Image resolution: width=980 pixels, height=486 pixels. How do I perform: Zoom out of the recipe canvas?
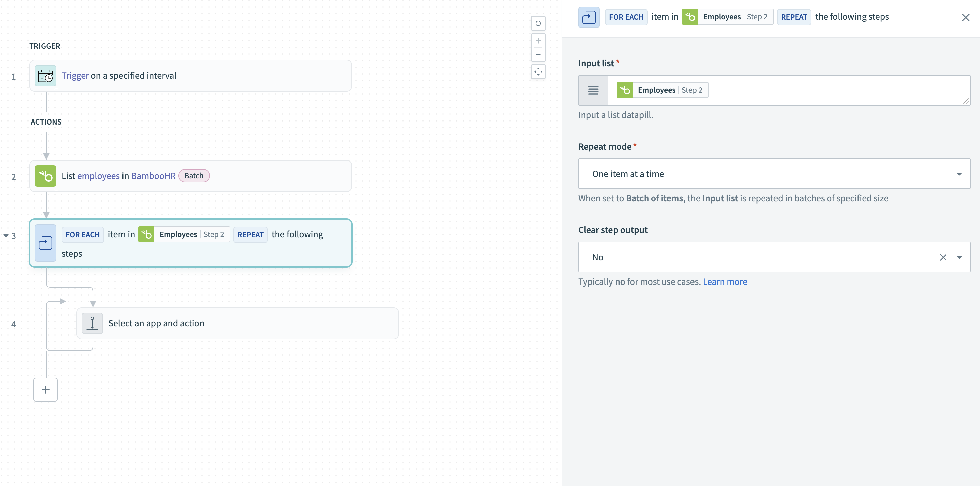(x=538, y=54)
